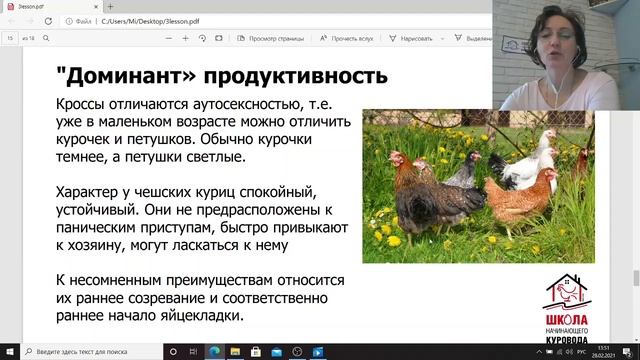Switch the РУС input language
The image size is (640, 360).
582,351
